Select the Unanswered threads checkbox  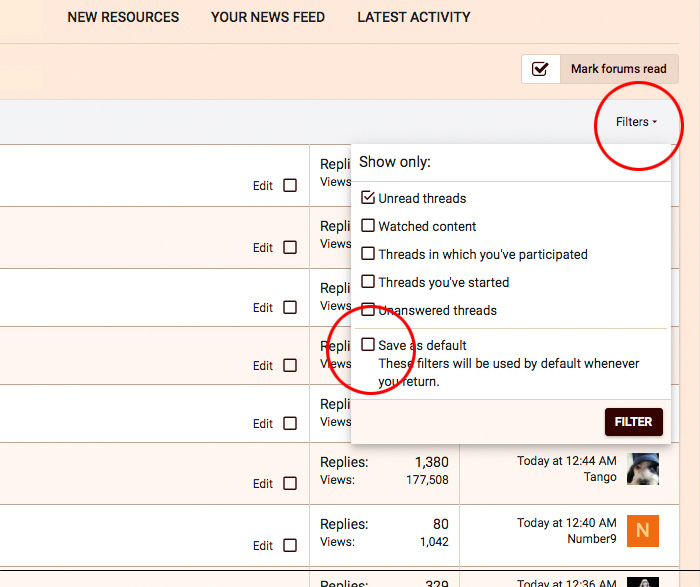[368, 310]
